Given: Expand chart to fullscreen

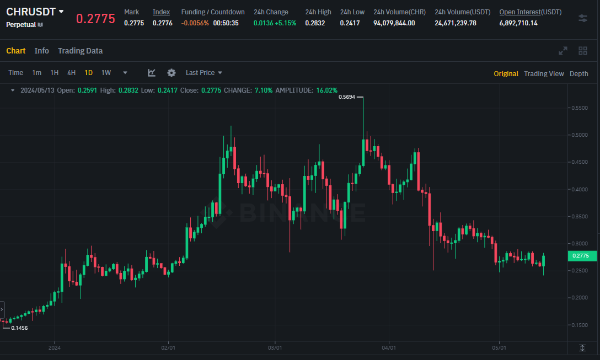Looking at the screenshot, I should click(x=563, y=51).
